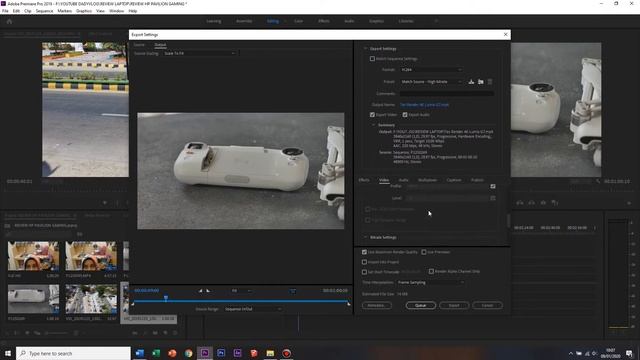Viewport: 640px width, 360px height.
Task: Click the Set In Point icon
Action: 200,291
